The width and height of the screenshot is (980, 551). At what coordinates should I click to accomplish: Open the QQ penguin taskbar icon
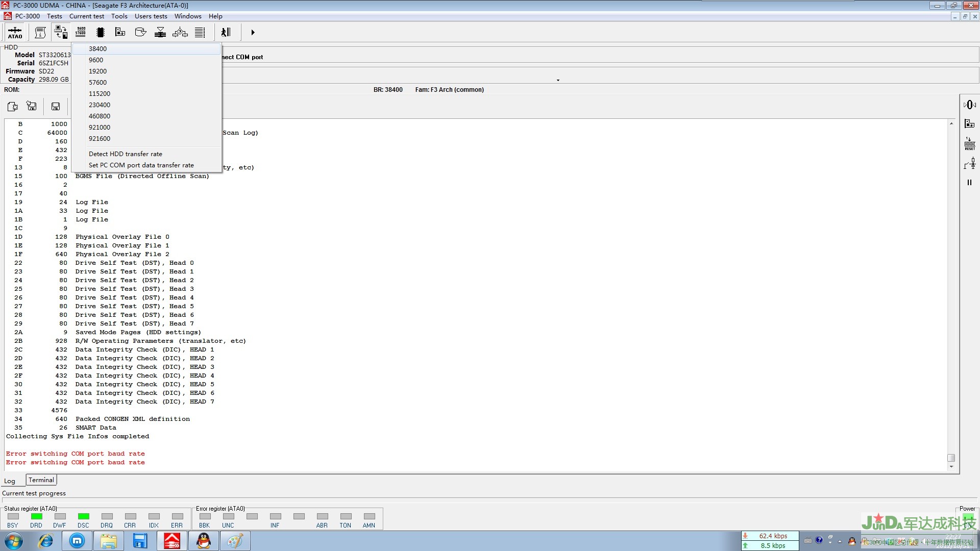[x=204, y=541]
